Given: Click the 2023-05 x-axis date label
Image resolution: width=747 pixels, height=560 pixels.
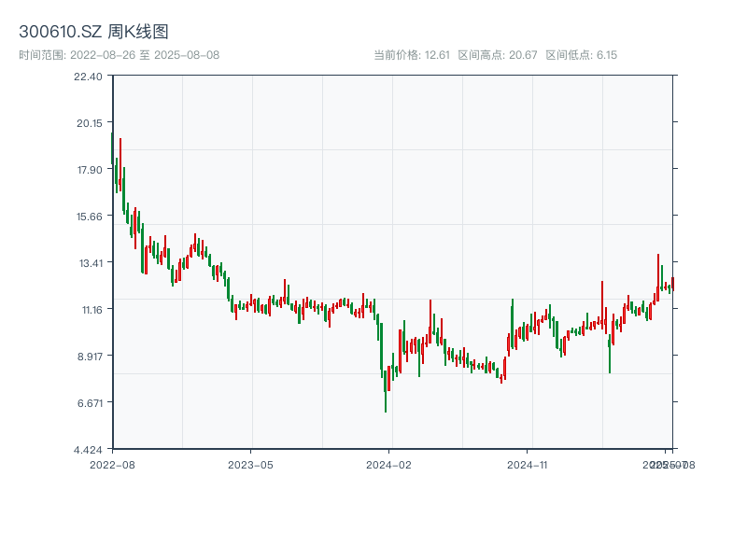Looking at the screenshot, I should (250, 464).
